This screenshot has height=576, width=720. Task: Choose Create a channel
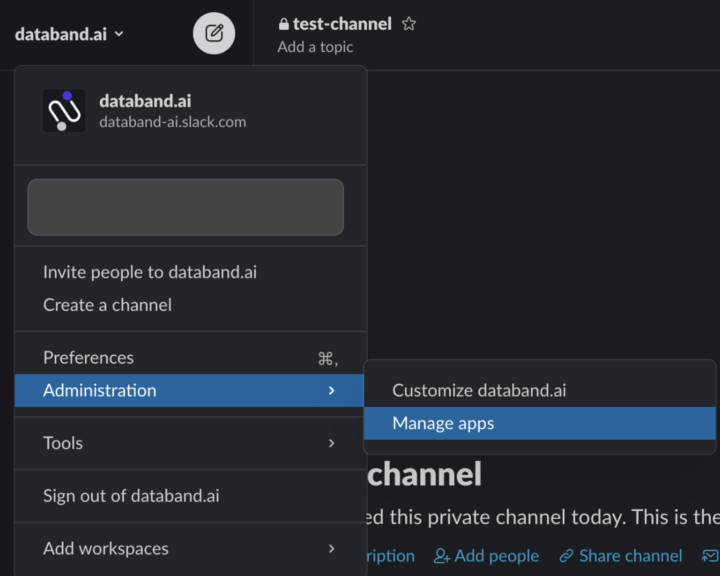tap(191, 305)
